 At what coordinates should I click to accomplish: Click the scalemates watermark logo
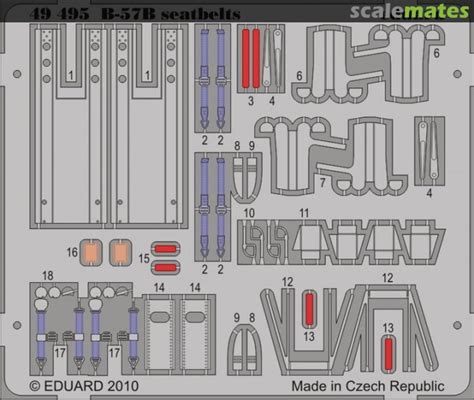point(409,11)
